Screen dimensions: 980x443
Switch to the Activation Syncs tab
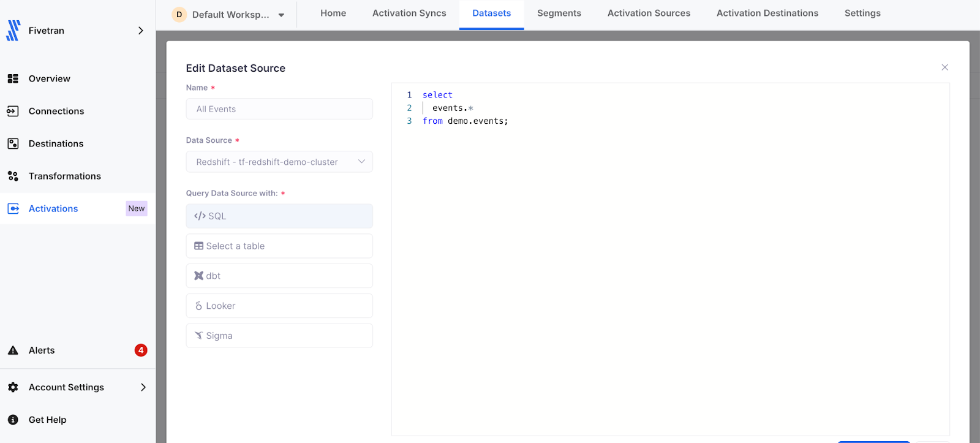coord(409,13)
